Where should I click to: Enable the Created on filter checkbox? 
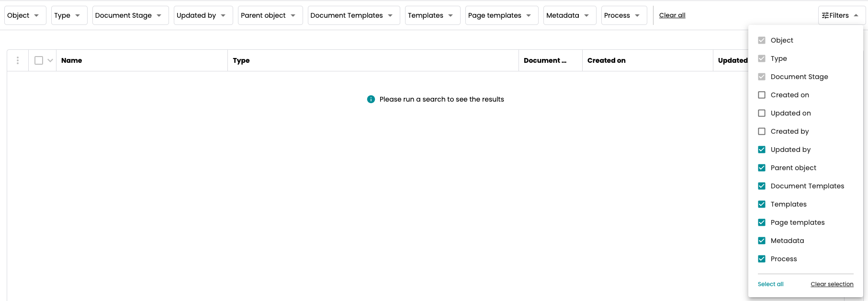pyautogui.click(x=762, y=95)
